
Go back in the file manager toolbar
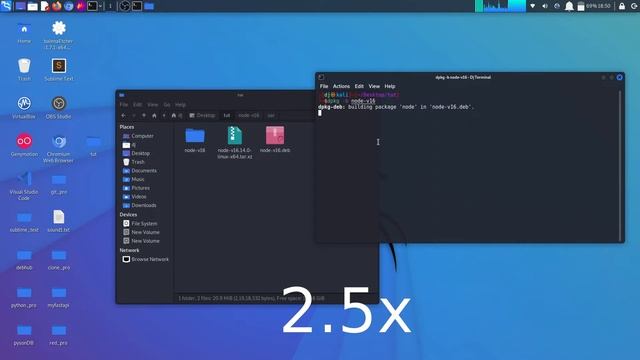pyautogui.click(x=124, y=116)
